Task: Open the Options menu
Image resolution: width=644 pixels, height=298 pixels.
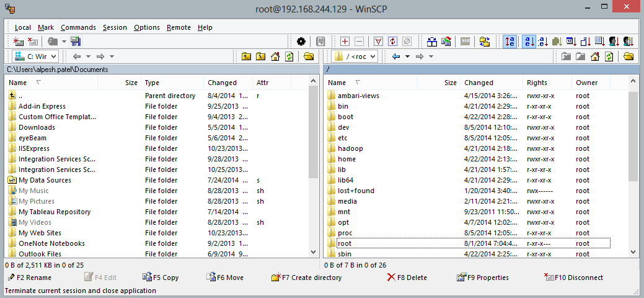Action: click(x=147, y=27)
